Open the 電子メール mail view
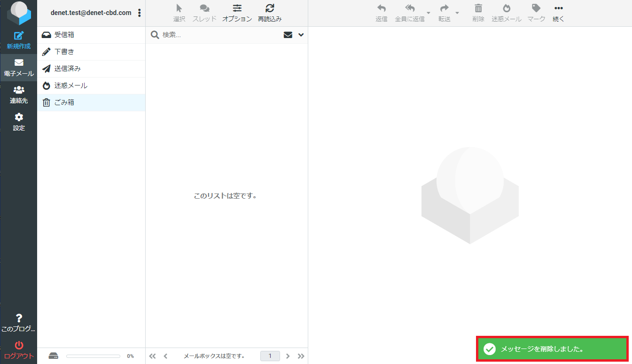The width and height of the screenshot is (632, 364). point(19,68)
